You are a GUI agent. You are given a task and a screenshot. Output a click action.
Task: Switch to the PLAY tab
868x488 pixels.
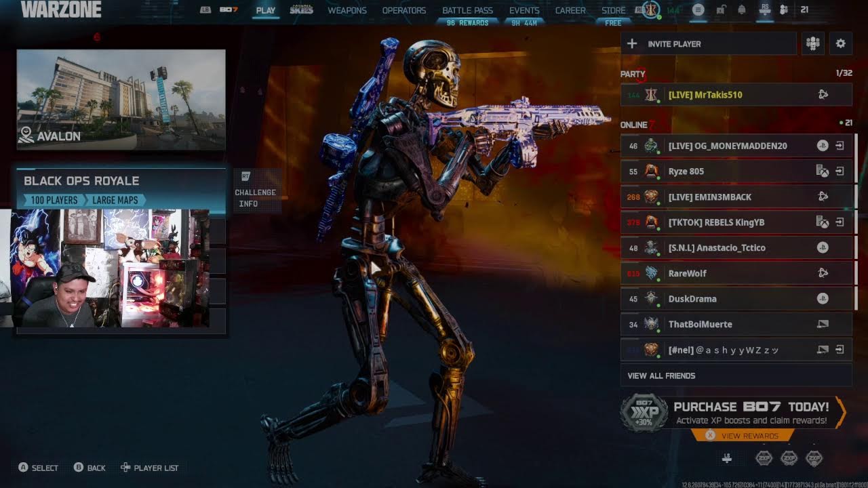(x=266, y=10)
